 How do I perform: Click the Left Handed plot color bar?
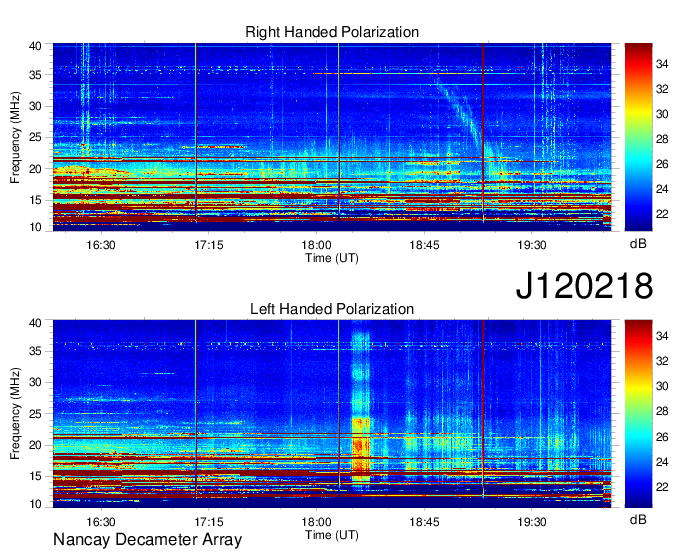(638, 413)
